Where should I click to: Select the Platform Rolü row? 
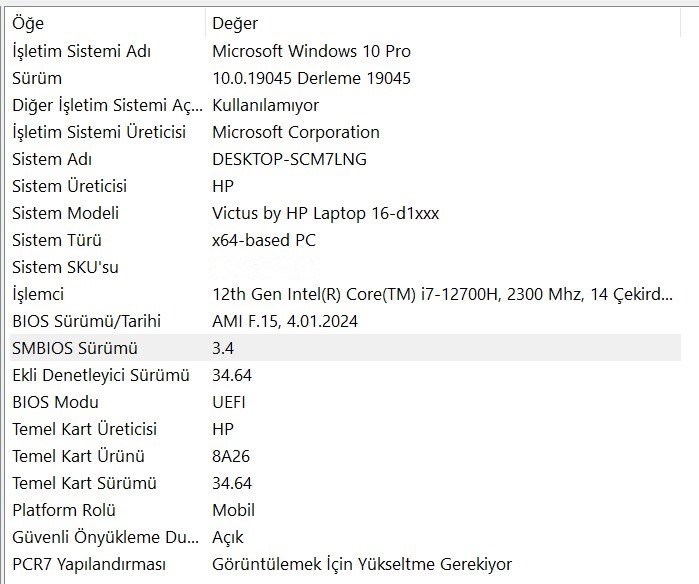coord(62,510)
